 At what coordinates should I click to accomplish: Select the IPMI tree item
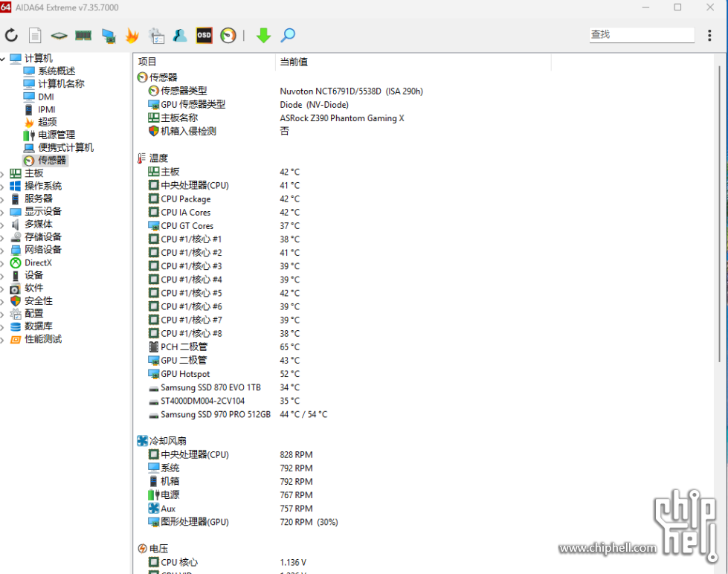coord(46,109)
